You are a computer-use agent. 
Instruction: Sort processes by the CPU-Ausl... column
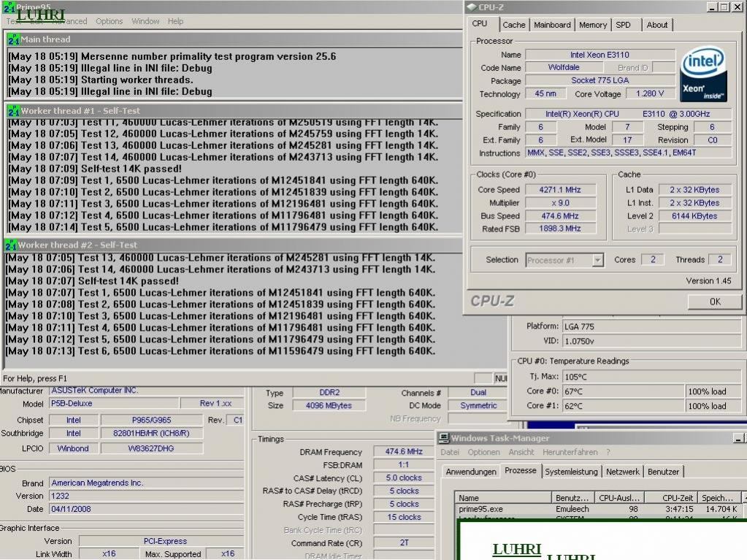click(x=618, y=498)
